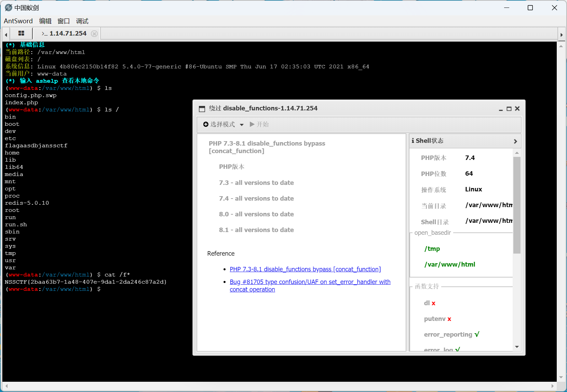Click the terminal vertical scroll-up arrow
The height and width of the screenshot is (392, 567).
click(561, 46)
